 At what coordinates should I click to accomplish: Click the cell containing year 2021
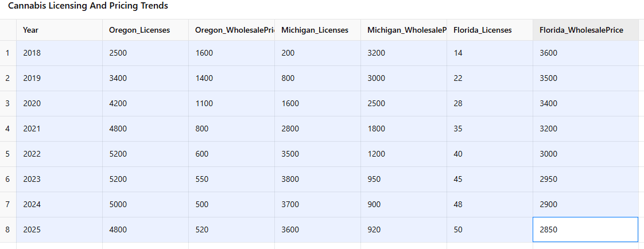click(59, 129)
